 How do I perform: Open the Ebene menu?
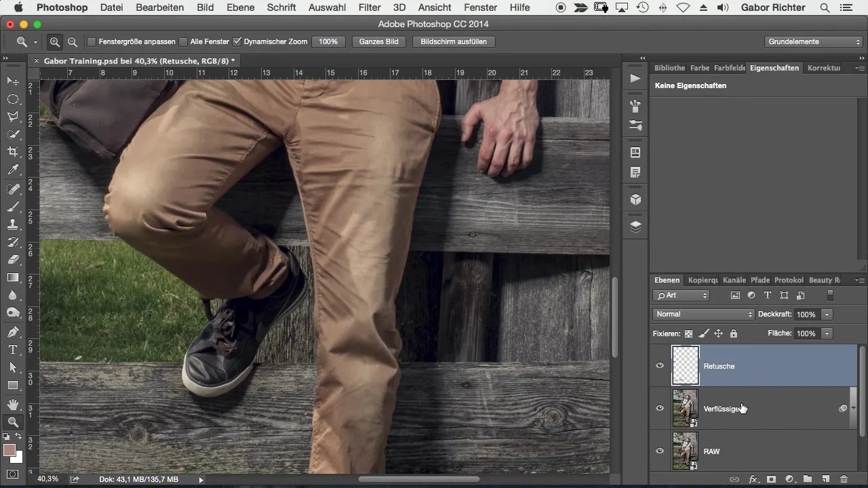241,7
